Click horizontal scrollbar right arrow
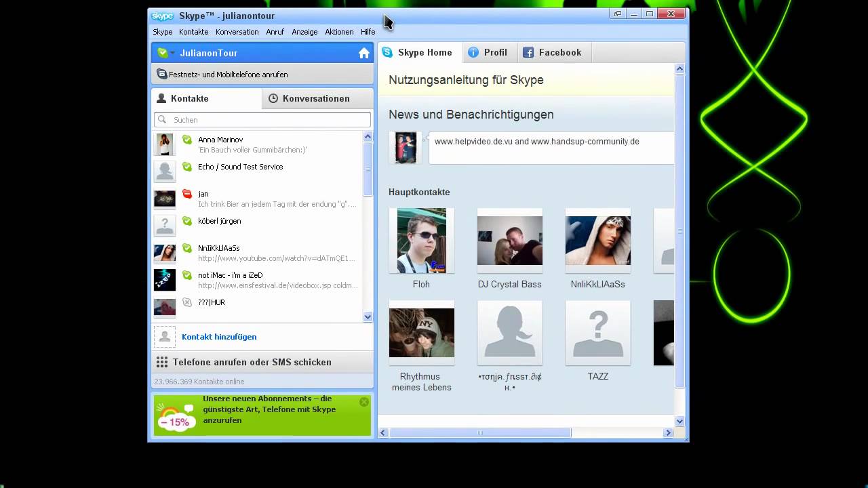Screen dimensions: 868x488 click(668, 432)
